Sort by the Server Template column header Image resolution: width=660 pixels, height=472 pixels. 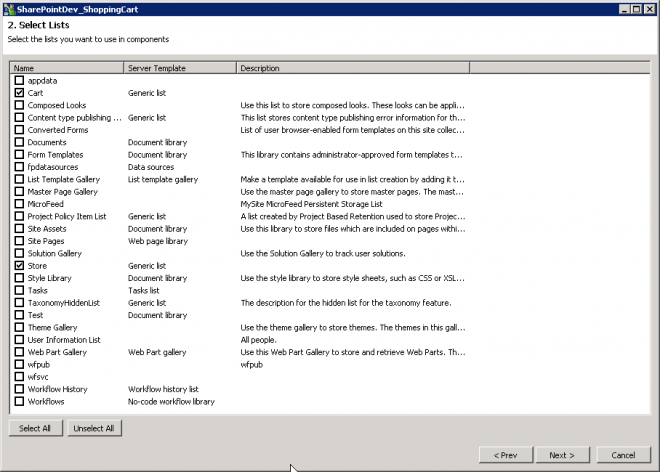point(180,68)
